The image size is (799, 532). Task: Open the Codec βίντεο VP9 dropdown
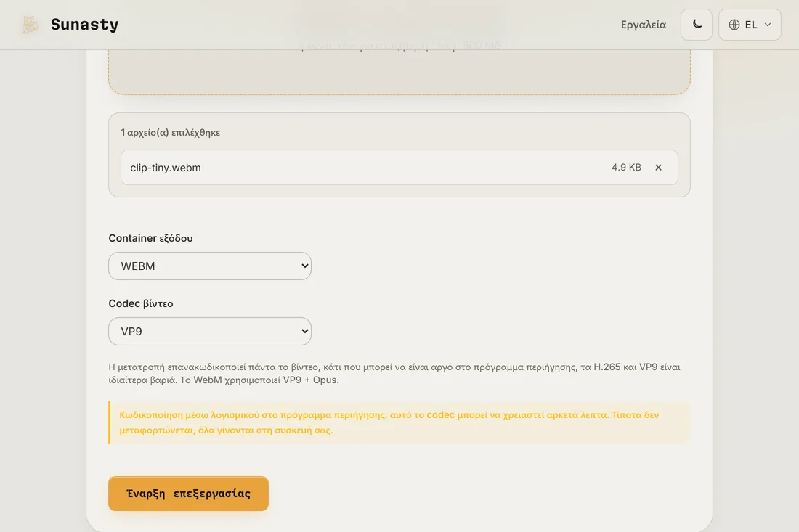[210, 332]
